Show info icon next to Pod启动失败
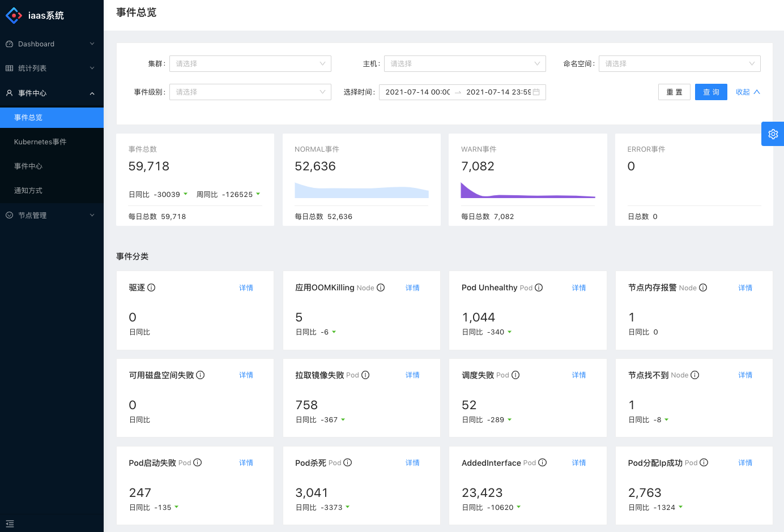The width and height of the screenshot is (784, 532). (198, 462)
